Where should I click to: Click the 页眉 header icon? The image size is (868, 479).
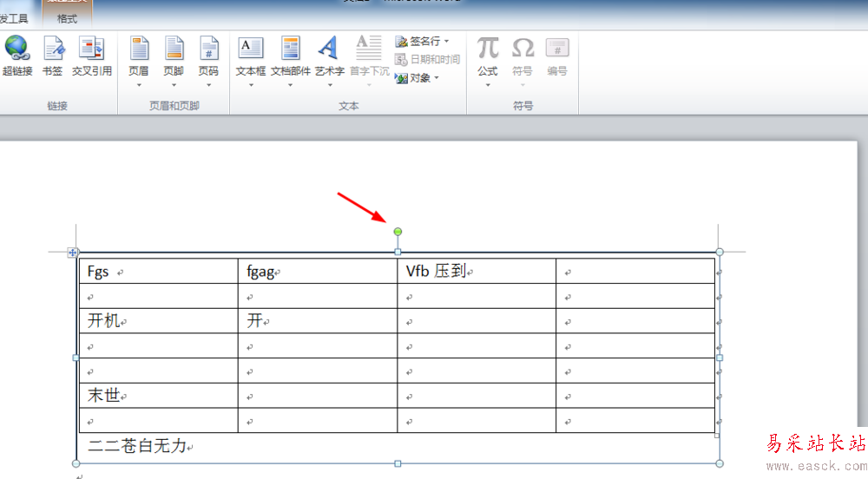point(138,49)
